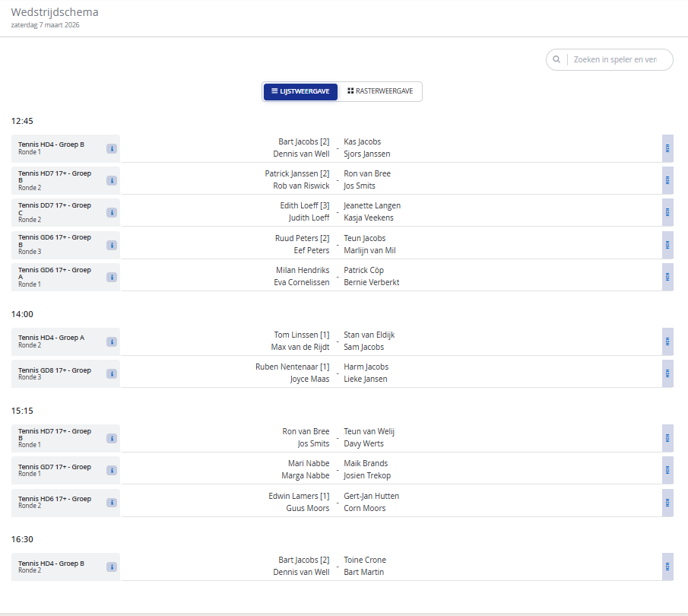
Task: Open player Patrick Janssen's profile link
Action: coord(292,173)
